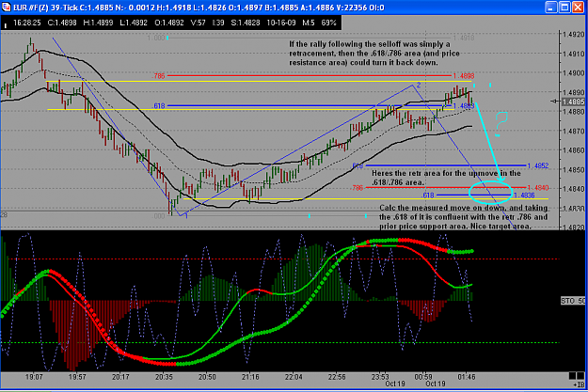Click the 1.4918 label at chart top
The width and height of the screenshot is (588, 392).
point(464,38)
